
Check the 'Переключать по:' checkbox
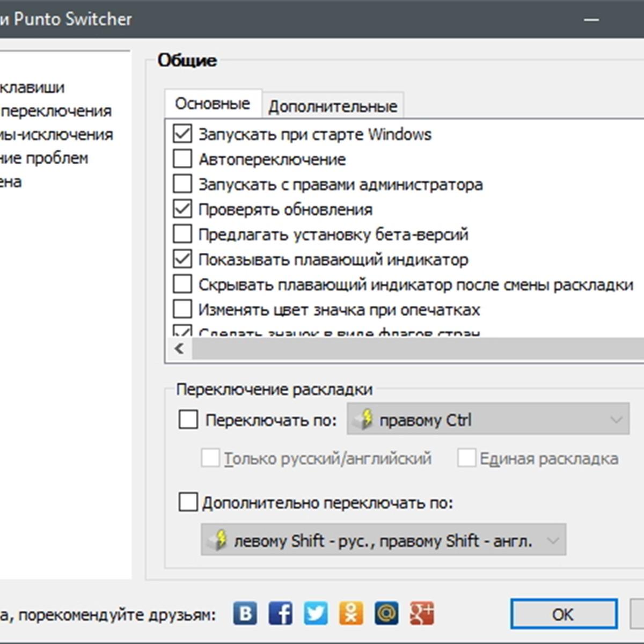[x=188, y=419]
